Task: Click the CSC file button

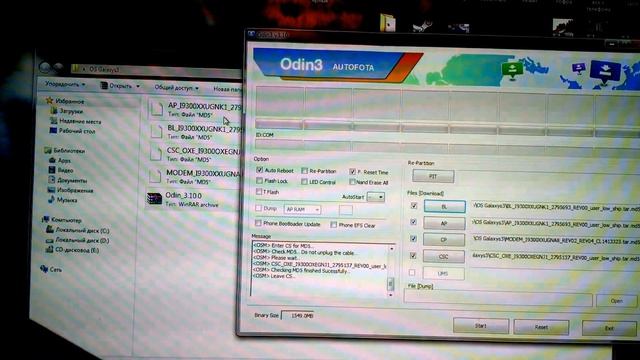Action: [444, 257]
